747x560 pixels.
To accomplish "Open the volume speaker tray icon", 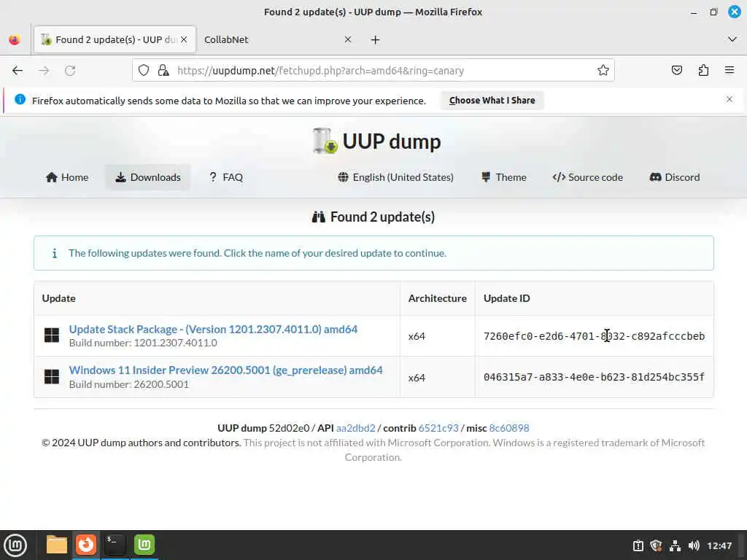I will pyautogui.click(x=694, y=545).
